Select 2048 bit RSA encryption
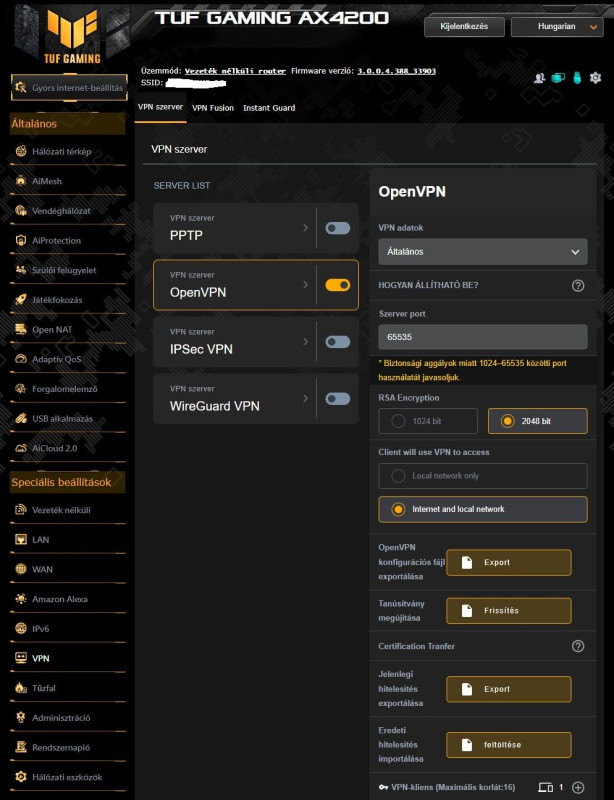614x800 pixels. point(537,421)
